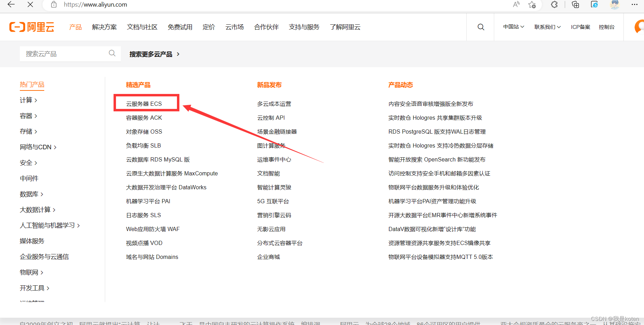Open 视频点播 VOD link
Image resolution: width=644 pixels, height=325 pixels.
[x=144, y=243]
